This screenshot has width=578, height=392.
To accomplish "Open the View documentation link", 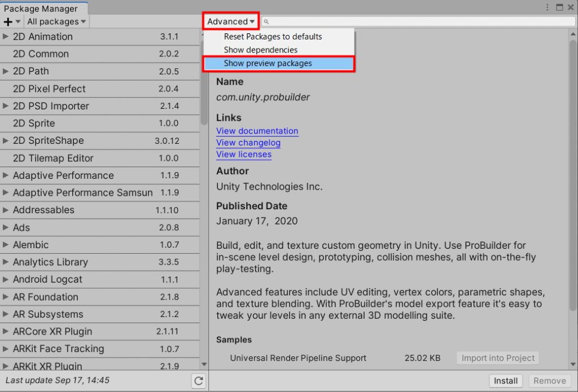I will (x=257, y=131).
